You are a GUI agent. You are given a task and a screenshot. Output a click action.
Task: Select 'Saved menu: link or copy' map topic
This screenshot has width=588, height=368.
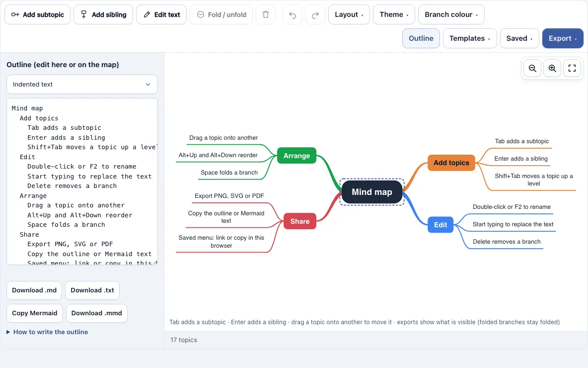(221, 242)
